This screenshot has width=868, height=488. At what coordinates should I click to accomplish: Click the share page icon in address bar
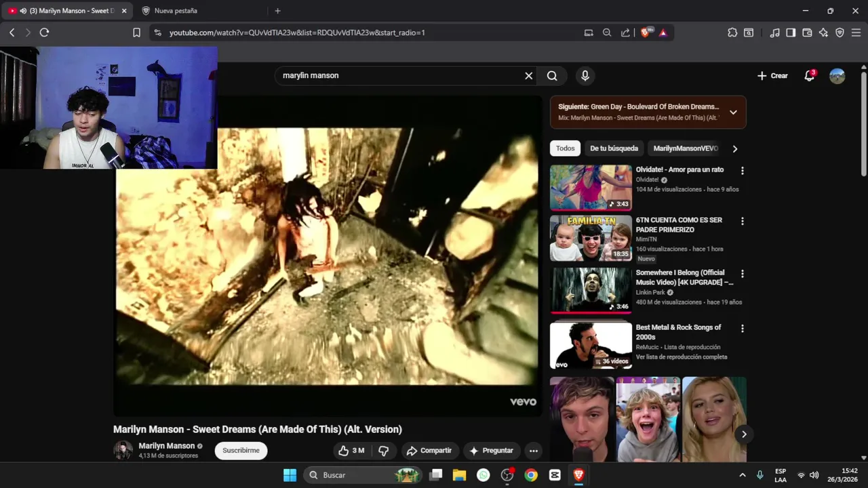coord(625,33)
